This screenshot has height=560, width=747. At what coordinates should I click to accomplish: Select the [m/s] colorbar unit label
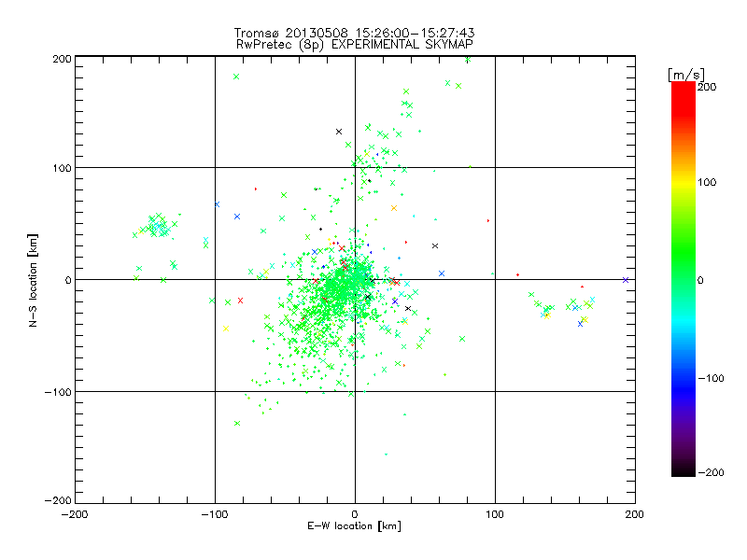pyautogui.click(x=686, y=75)
